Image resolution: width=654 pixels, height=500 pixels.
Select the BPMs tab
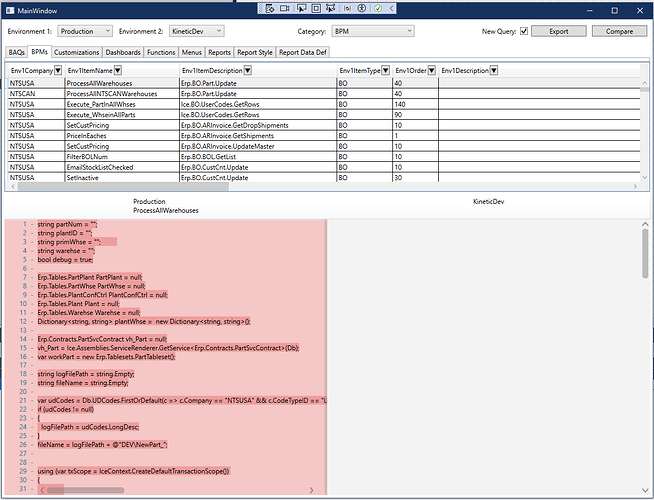40,51
